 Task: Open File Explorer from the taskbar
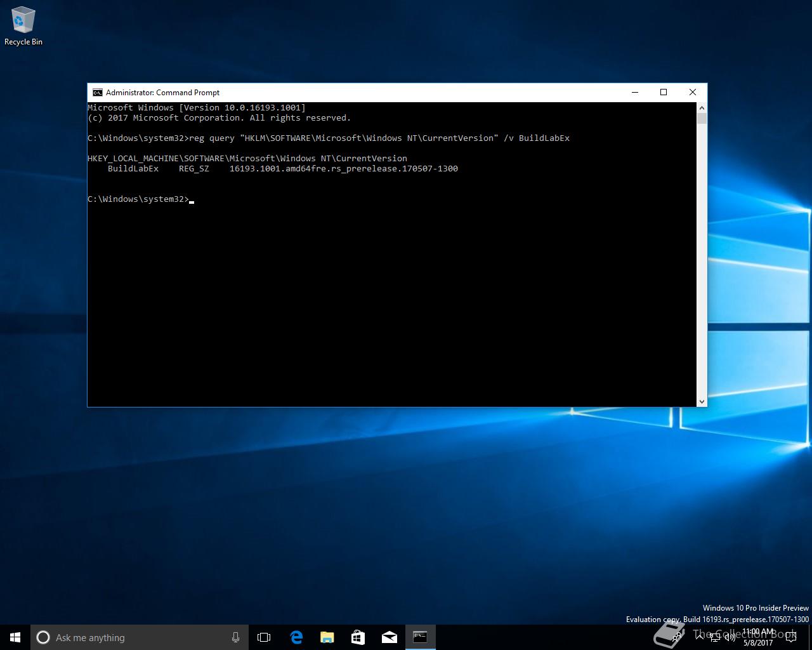pos(327,637)
